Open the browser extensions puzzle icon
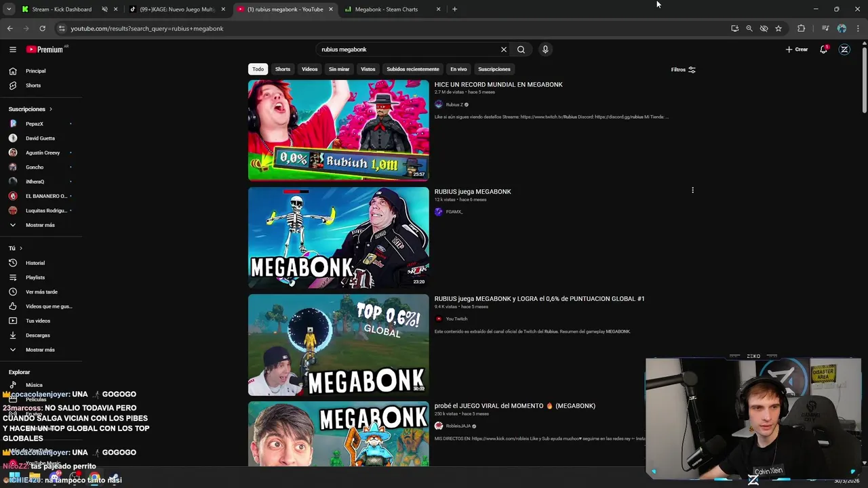868x488 pixels. click(x=802, y=28)
